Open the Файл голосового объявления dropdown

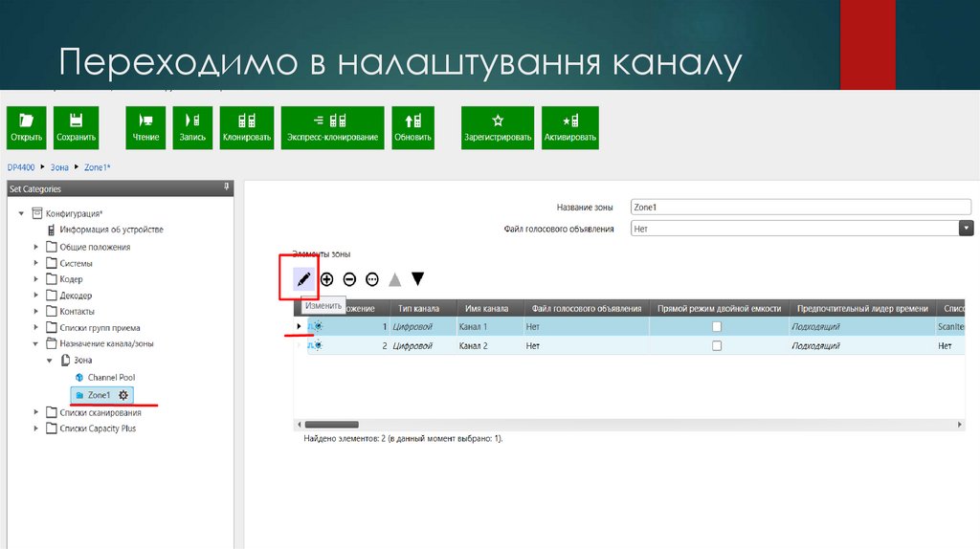967,228
